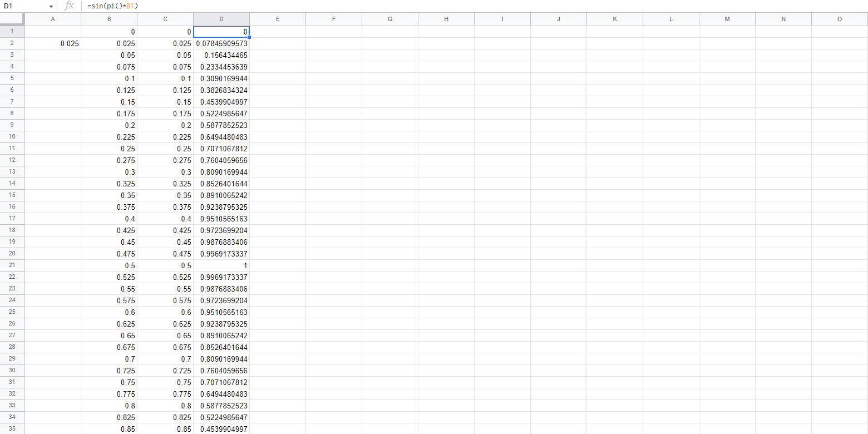868x434 pixels.
Task: Select cell C16 containing 0.375
Action: [165, 207]
